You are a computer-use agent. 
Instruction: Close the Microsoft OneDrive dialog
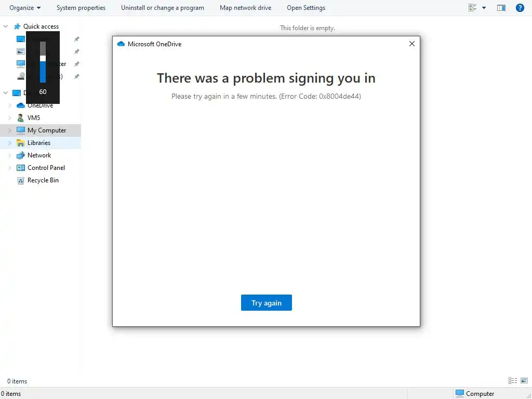[412, 44]
